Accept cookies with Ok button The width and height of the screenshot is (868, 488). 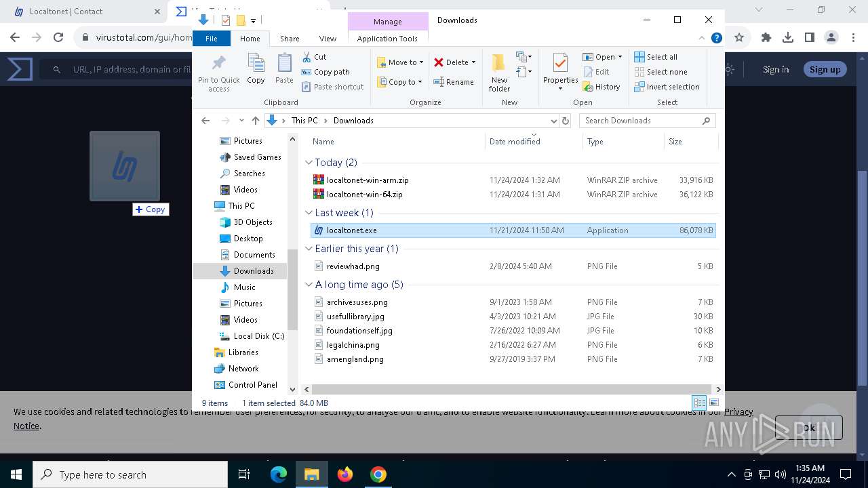coord(808,428)
